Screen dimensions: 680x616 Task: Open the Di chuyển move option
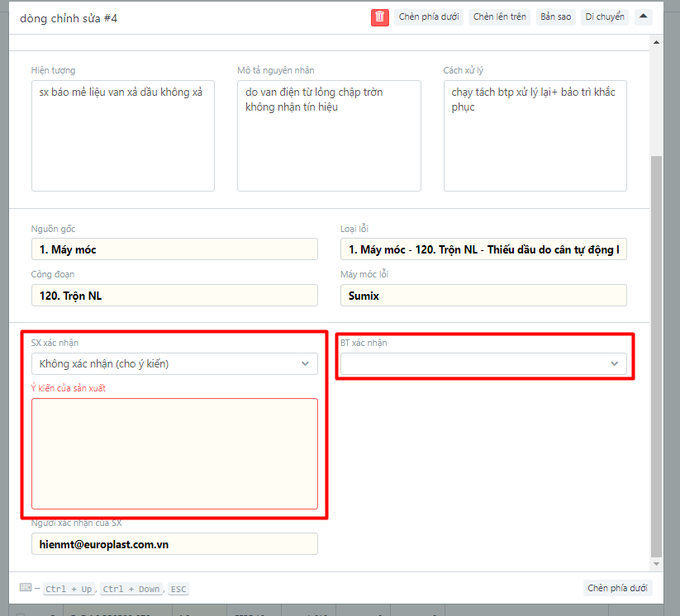(x=605, y=17)
